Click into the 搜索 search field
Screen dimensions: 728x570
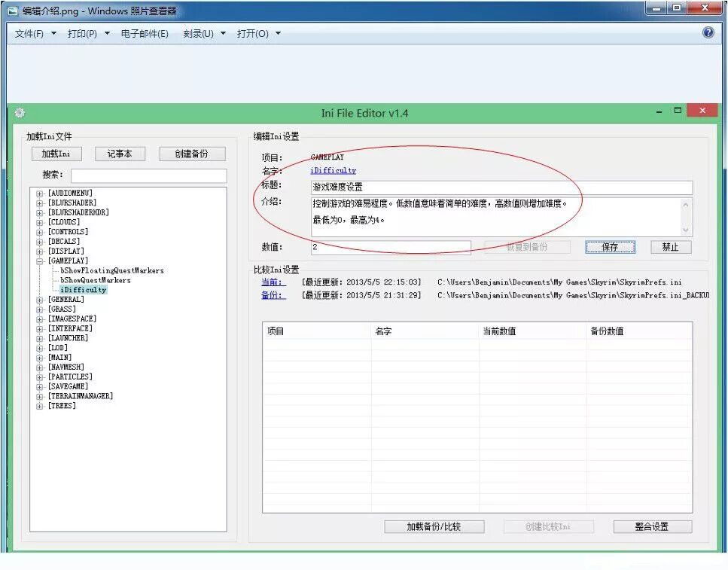click(148, 175)
